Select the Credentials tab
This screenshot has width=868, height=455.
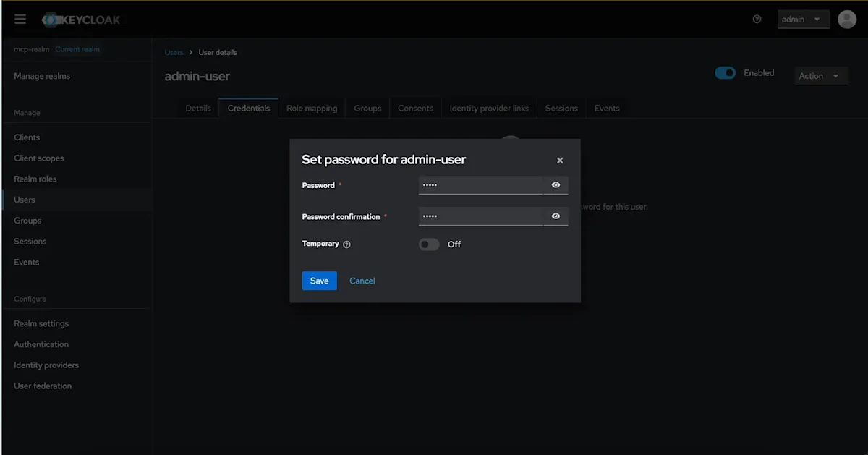pyautogui.click(x=249, y=109)
